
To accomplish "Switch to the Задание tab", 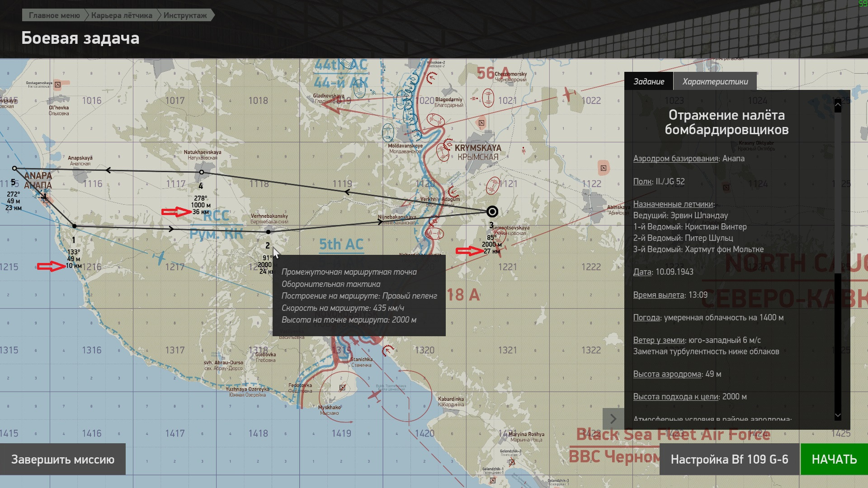I will [649, 81].
